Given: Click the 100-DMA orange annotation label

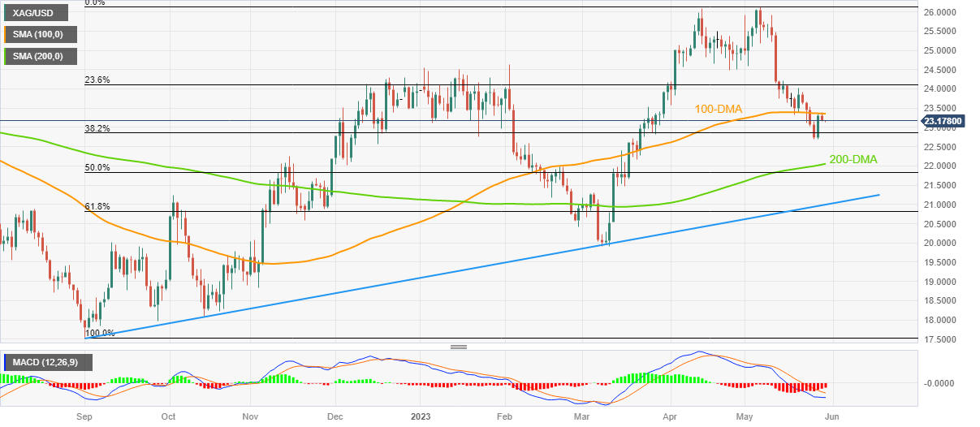Looking at the screenshot, I should click(718, 109).
